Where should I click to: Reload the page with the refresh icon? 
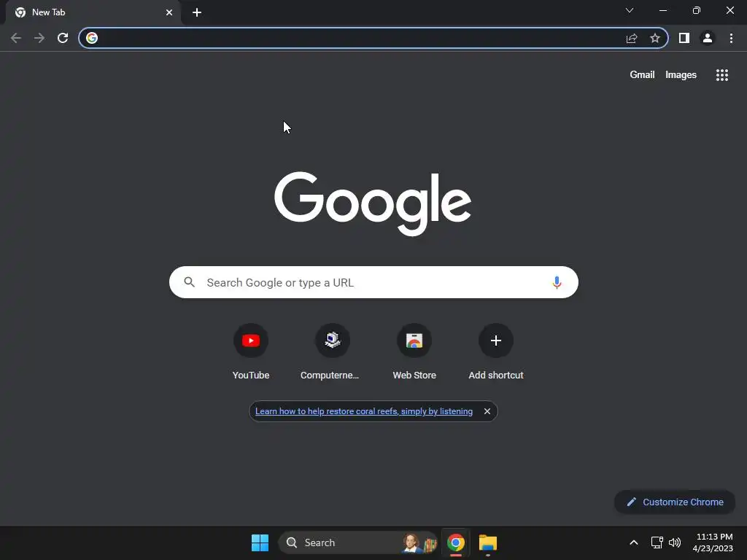click(63, 38)
